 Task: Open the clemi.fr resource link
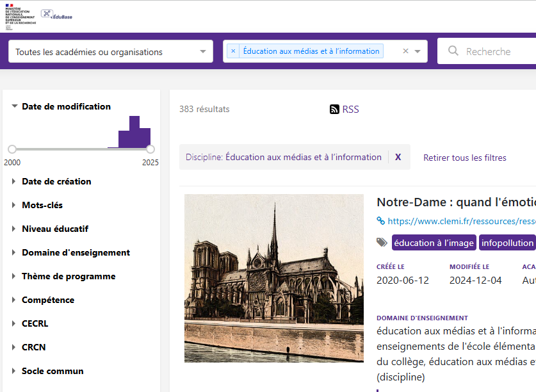point(462,221)
